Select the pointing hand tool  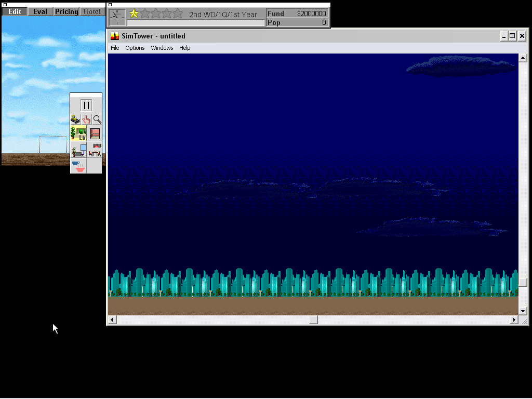pyautogui.click(x=86, y=119)
